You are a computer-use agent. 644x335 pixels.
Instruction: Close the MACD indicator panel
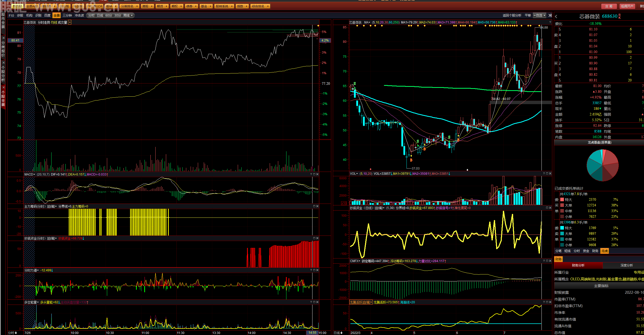click(x=317, y=174)
